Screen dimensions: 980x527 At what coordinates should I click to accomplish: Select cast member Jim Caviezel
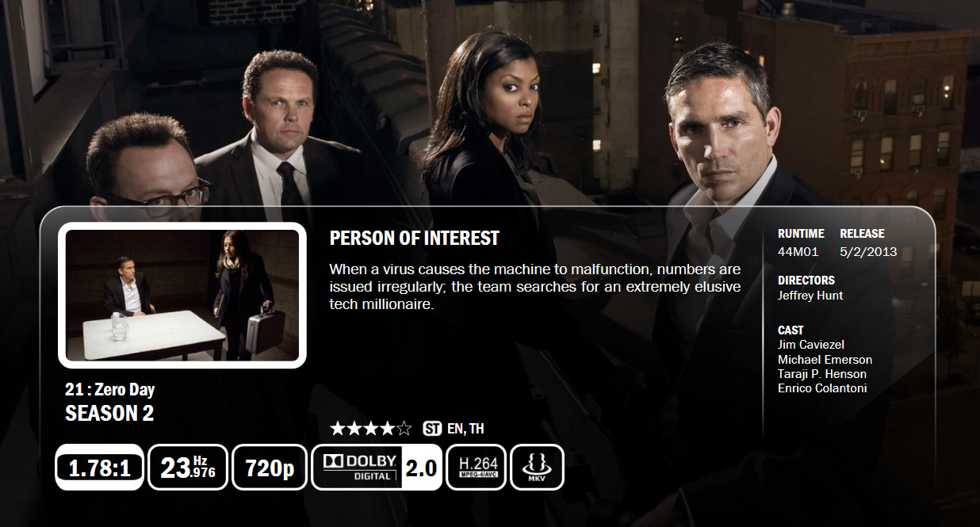pyautogui.click(x=811, y=345)
